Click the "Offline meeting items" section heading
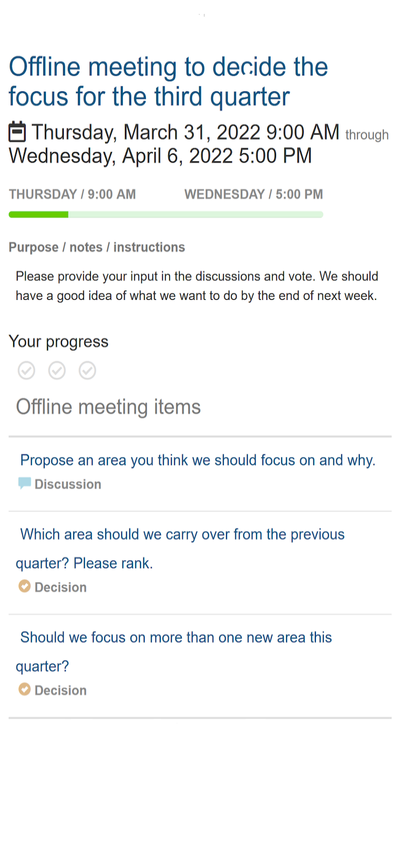 [109, 407]
